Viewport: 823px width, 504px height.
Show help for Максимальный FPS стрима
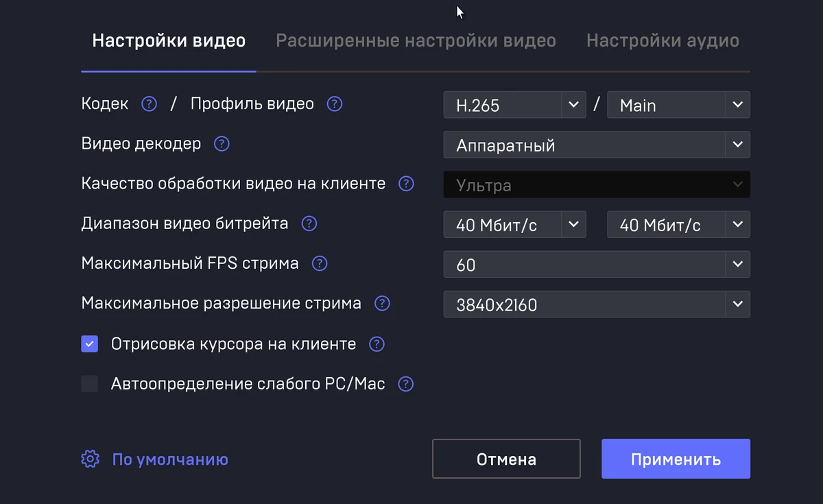[x=320, y=263]
